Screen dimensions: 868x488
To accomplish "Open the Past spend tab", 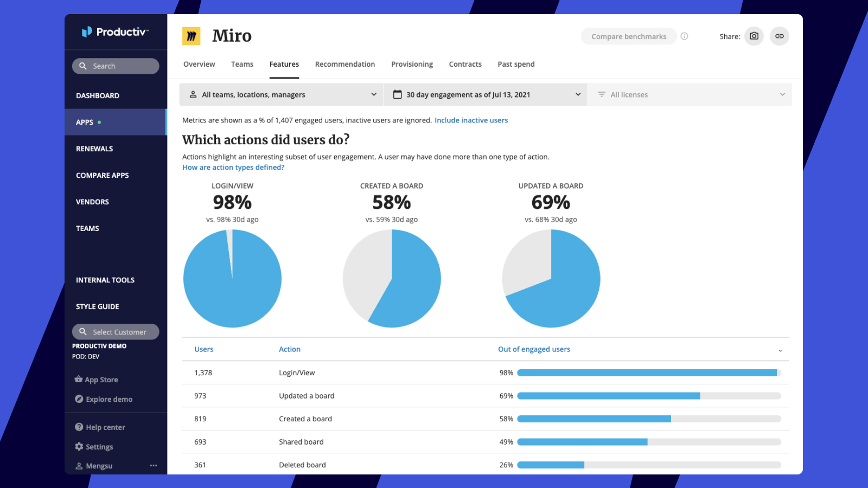I will (516, 64).
